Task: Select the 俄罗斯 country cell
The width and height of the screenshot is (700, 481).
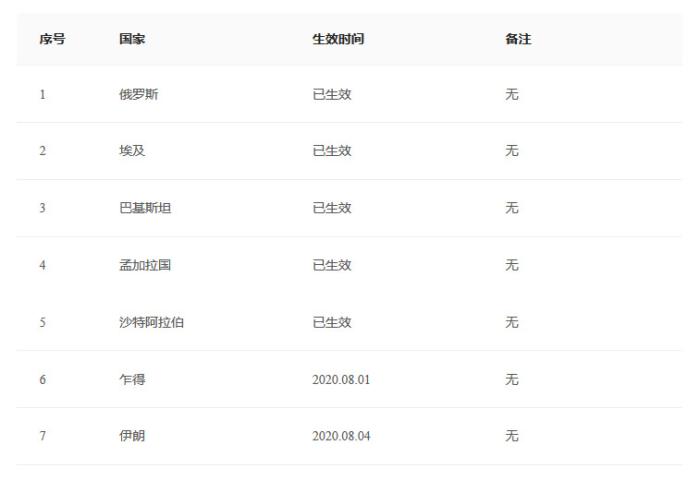Action: [139, 95]
